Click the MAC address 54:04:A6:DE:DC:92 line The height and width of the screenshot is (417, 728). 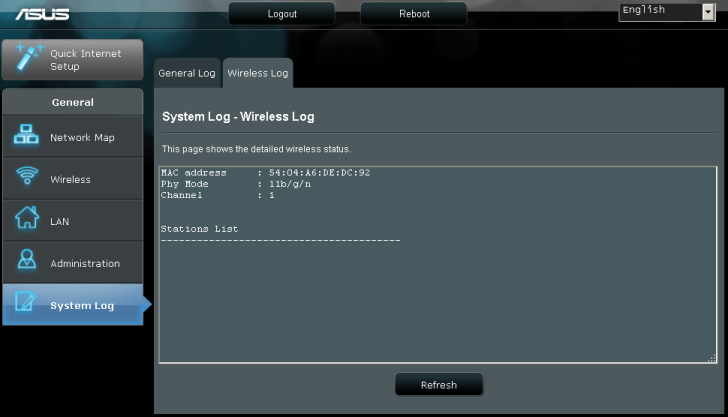coord(265,173)
